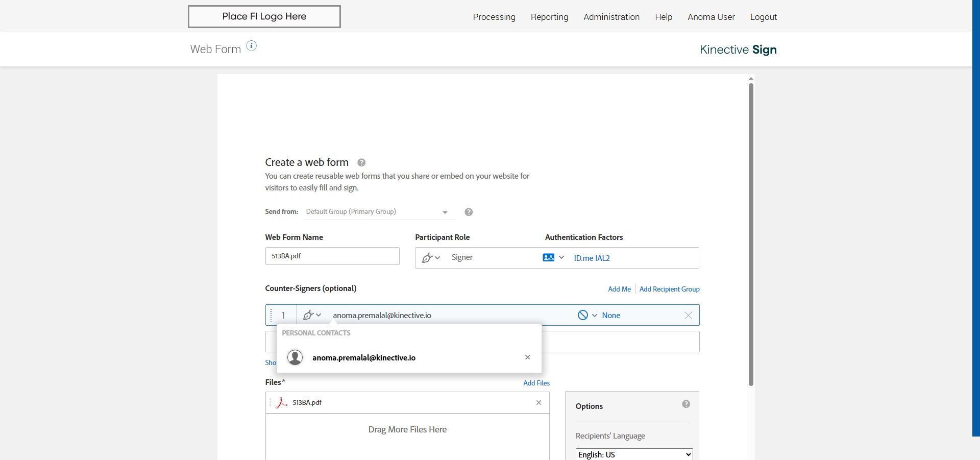
Task: Click the Add Recipient Group link
Action: coord(669,289)
